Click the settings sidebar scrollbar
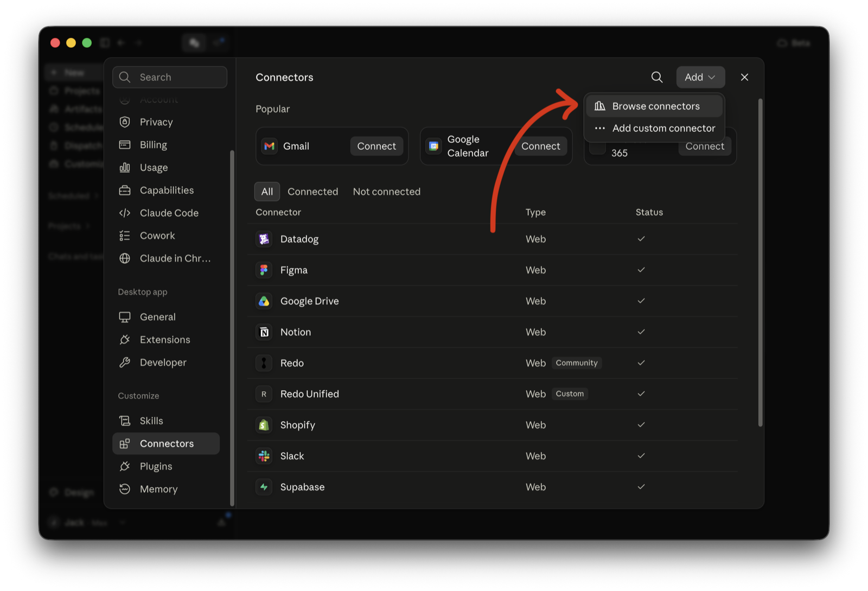Viewport: 868px width, 591px height. [x=232, y=328]
